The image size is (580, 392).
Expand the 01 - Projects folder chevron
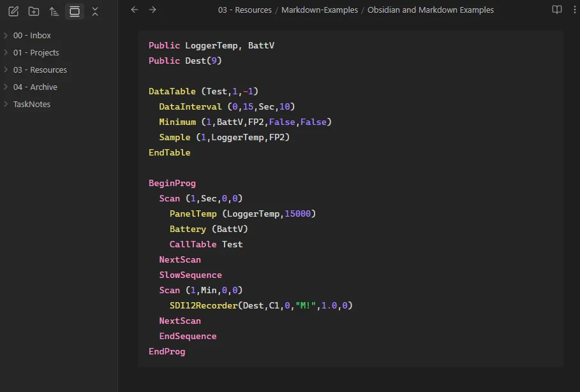6,52
